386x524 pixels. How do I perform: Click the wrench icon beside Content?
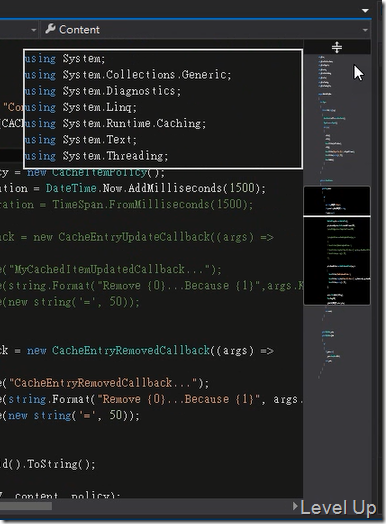[x=50, y=29]
